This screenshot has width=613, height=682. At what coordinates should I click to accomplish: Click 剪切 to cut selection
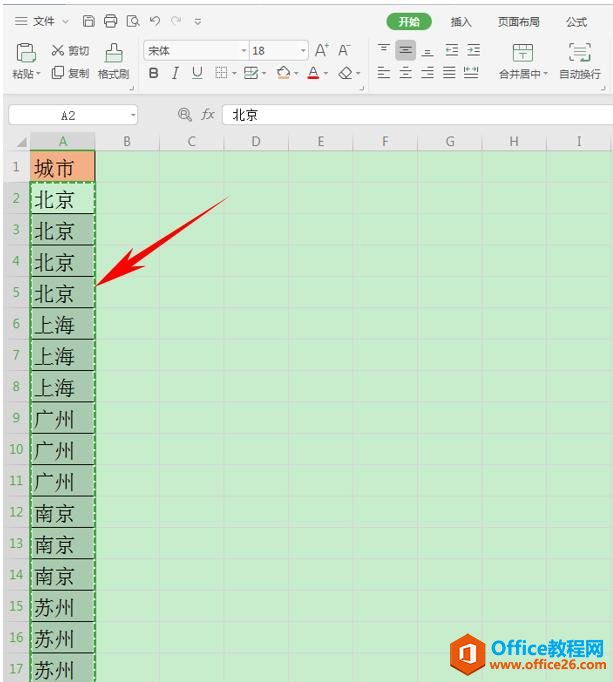pos(70,50)
